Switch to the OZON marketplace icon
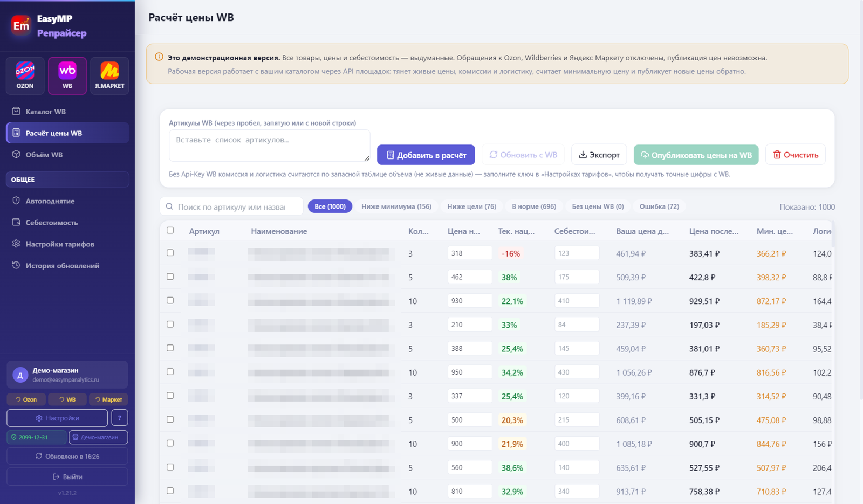This screenshot has height=504, width=863. 25,75
